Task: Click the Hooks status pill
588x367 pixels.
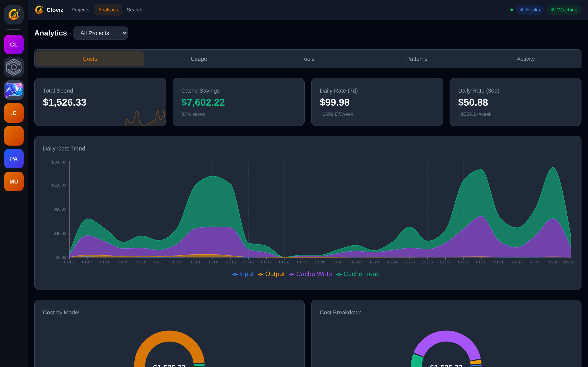Action: pyautogui.click(x=530, y=10)
